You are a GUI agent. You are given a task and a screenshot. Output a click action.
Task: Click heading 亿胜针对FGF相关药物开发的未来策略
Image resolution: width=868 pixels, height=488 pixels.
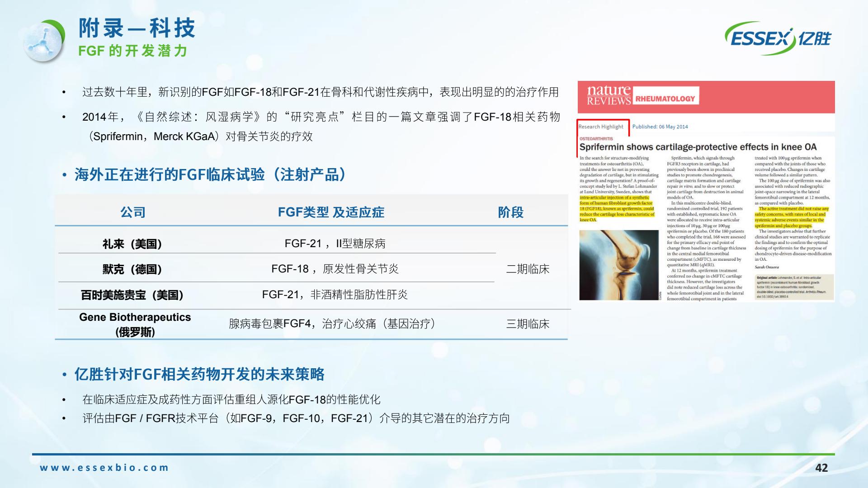[199, 374]
